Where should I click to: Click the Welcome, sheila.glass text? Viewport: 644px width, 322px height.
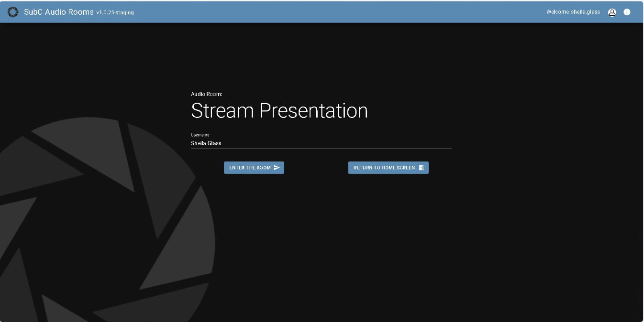click(x=573, y=12)
